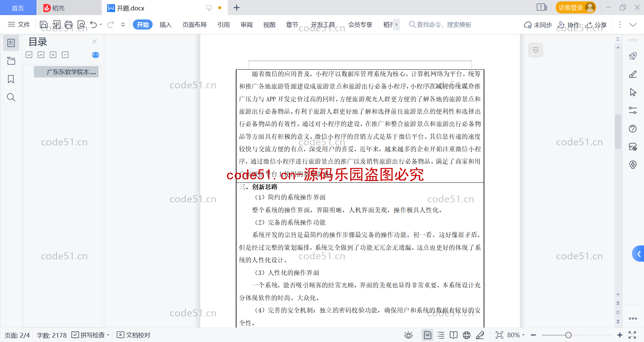Undo the last action
Screen dimensions: 644x342
point(94,24)
